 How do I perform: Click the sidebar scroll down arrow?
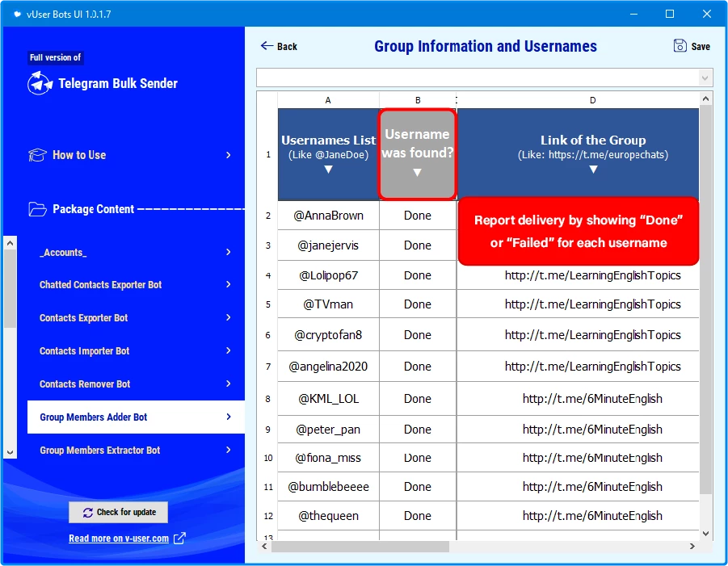pos(11,452)
